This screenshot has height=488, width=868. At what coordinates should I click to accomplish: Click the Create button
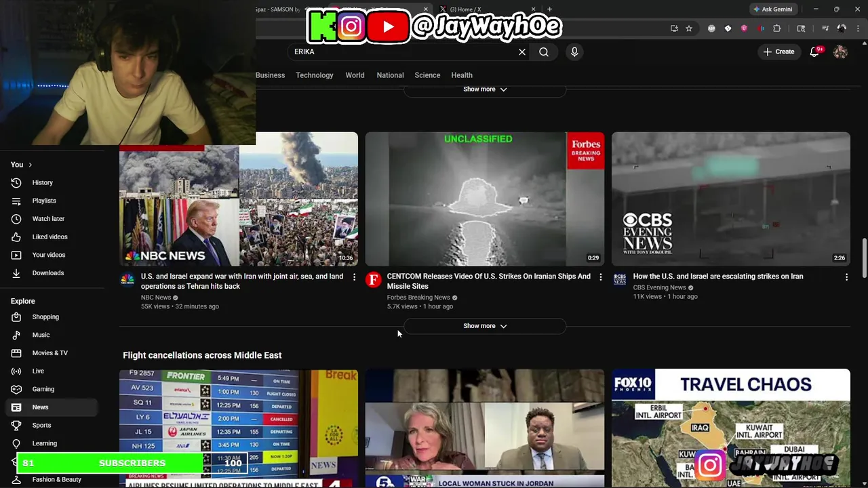(778, 52)
